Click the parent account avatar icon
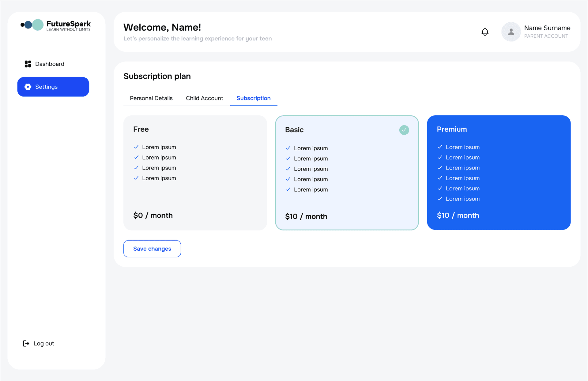The image size is (588, 381). click(511, 32)
